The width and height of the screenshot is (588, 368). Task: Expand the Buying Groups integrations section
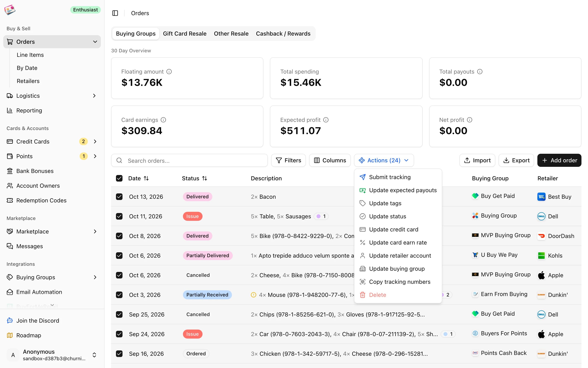[x=95, y=277]
